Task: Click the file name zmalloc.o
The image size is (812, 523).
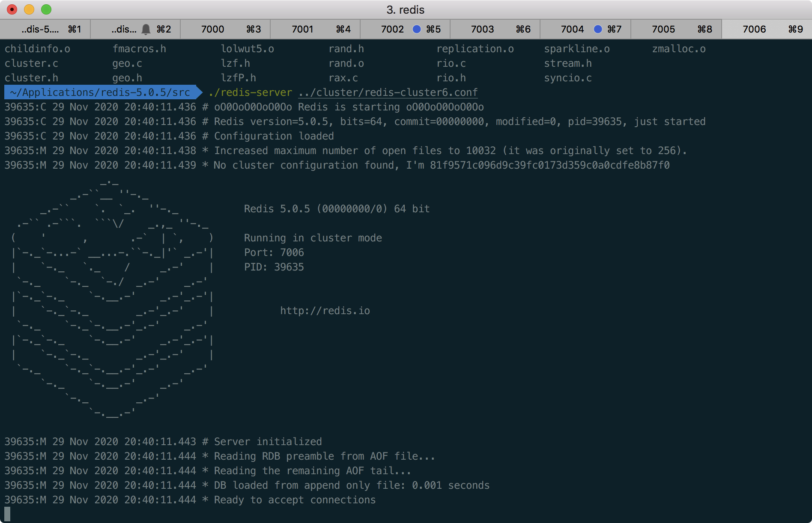Action: (679, 49)
